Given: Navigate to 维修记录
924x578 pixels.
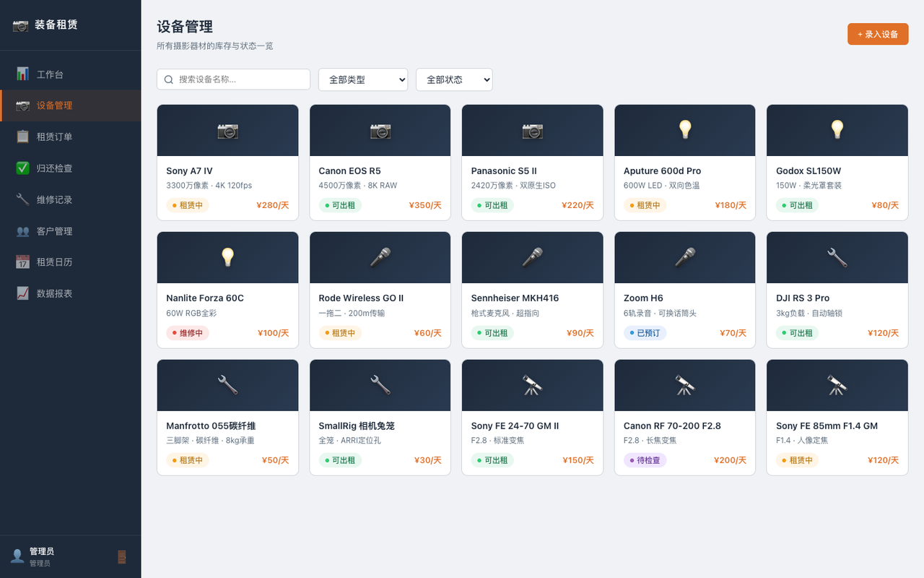Looking at the screenshot, I should pyautogui.click(x=71, y=199).
